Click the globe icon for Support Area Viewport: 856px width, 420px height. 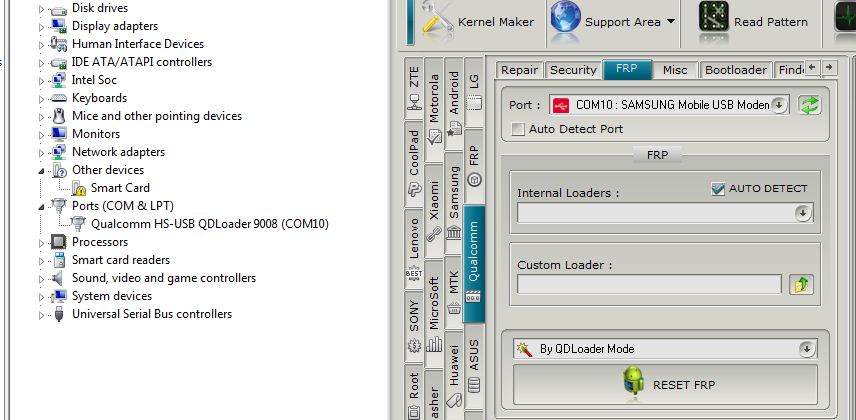click(x=565, y=18)
